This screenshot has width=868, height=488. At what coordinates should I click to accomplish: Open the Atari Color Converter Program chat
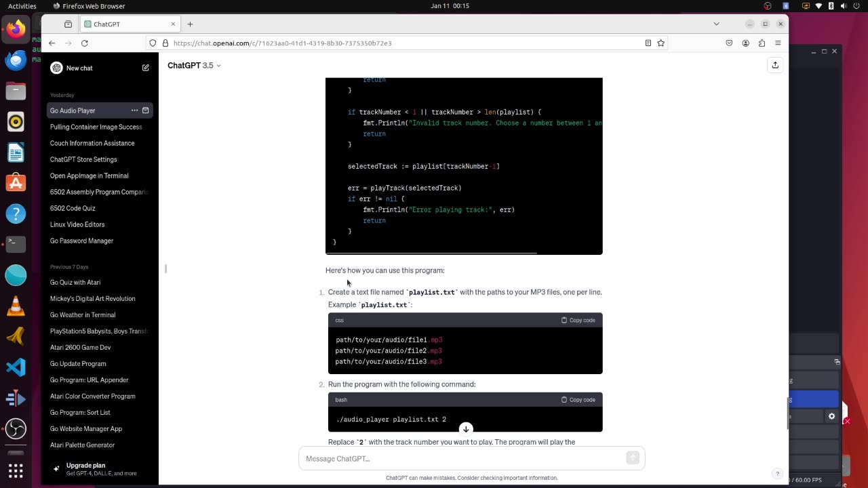coord(99,396)
